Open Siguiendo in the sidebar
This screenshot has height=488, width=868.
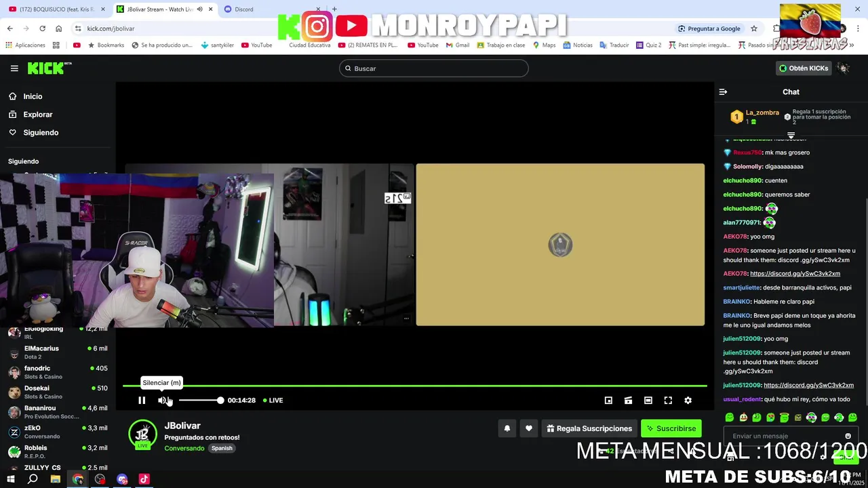pyautogui.click(x=41, y=133)
